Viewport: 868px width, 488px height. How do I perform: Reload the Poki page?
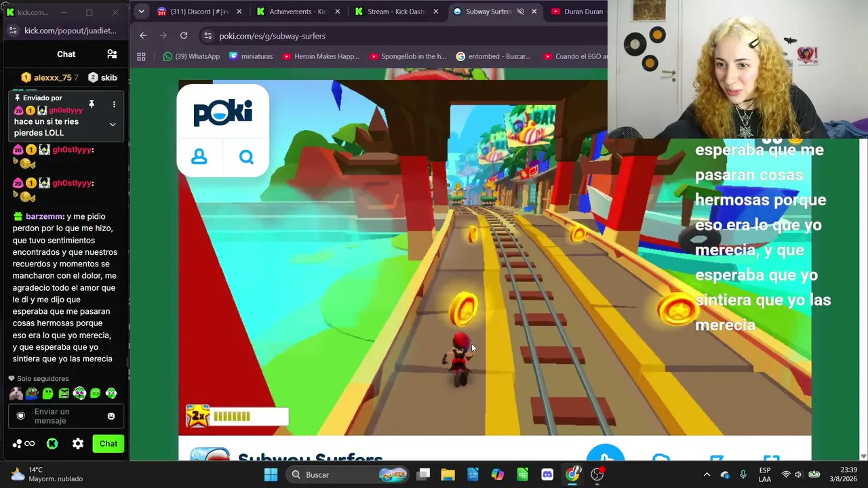click(x=184, y=36)
